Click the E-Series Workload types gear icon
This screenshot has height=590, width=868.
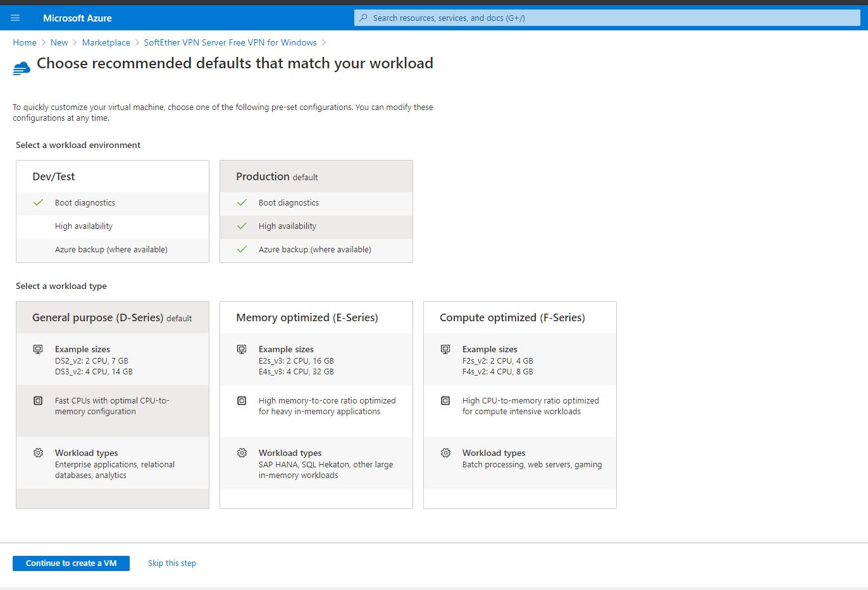tap(242, 453)
